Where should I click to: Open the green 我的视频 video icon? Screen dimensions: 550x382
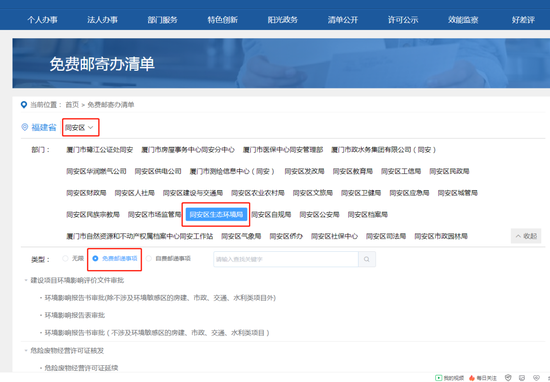(438, 377)
